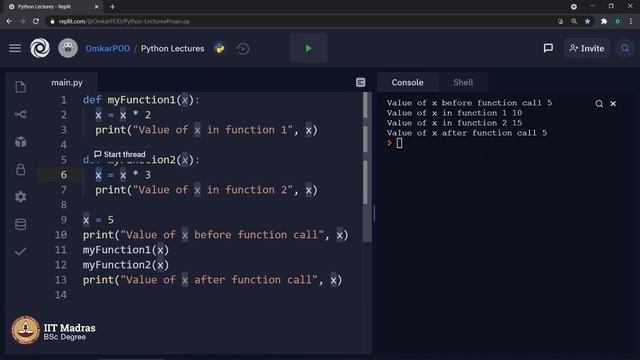Click the Start thread tooltip button

tap(120, 154)
